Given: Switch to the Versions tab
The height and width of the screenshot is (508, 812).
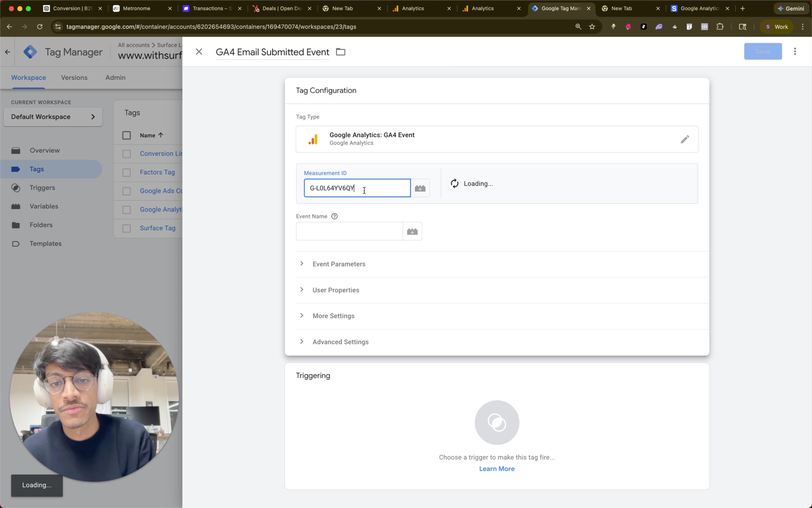Looking at the screenshot, I should pyautogui.click(x=74, y=78).
